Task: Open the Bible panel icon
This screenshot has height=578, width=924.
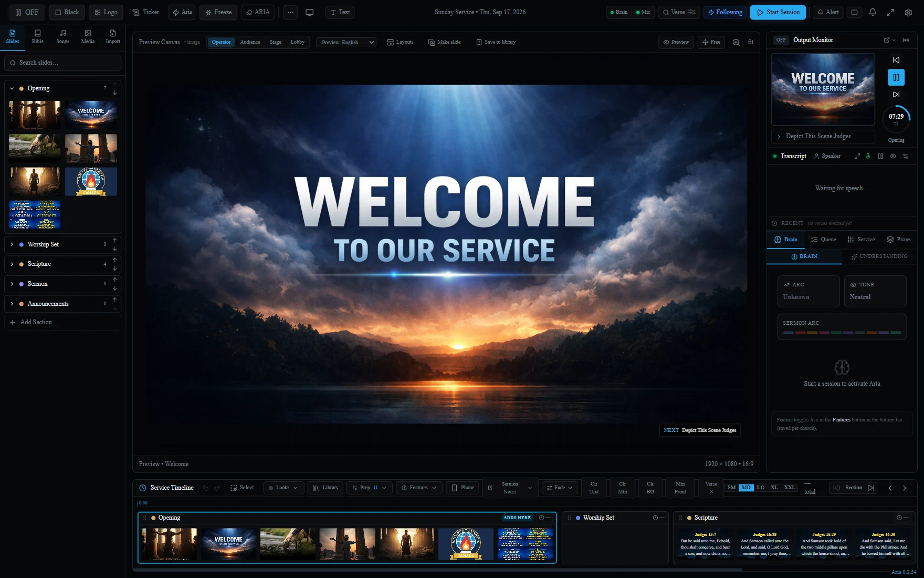Action: click(38, 37)
